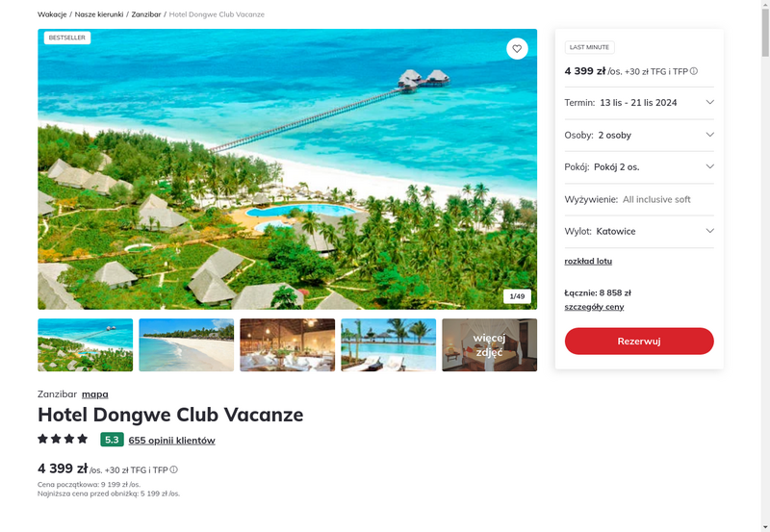This screenshot has width=770, height=532.
Task: Open 655 opinii klientów reviews link
Action: pos(171,441)
